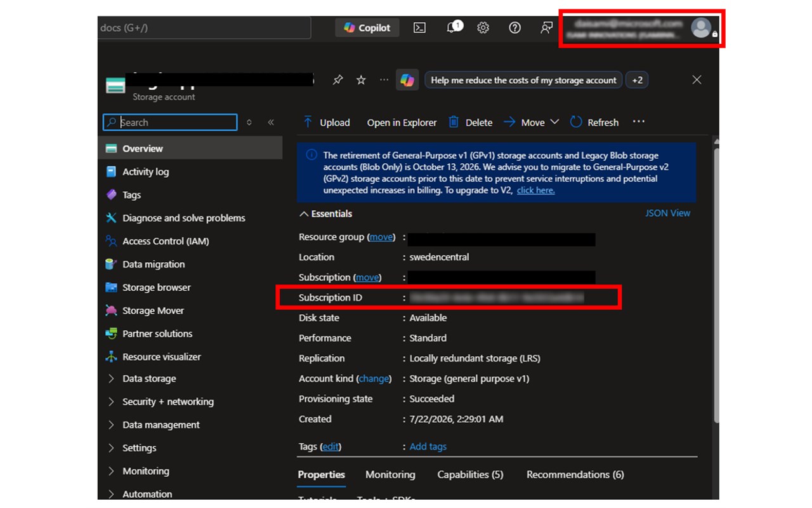Switch to the Monitoring tab
The height and width of the screenshot is (508, 812).
point(390,475)
